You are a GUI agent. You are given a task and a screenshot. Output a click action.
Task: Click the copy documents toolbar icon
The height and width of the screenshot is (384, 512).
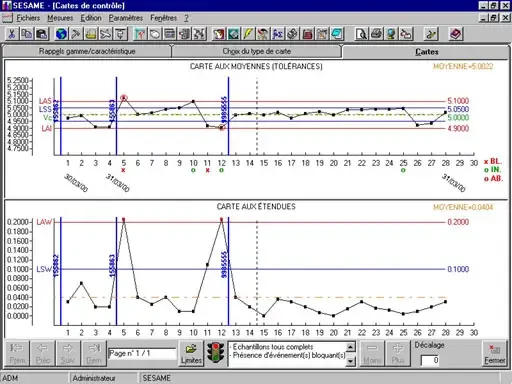pyautogui.click(x=26, y=34)
